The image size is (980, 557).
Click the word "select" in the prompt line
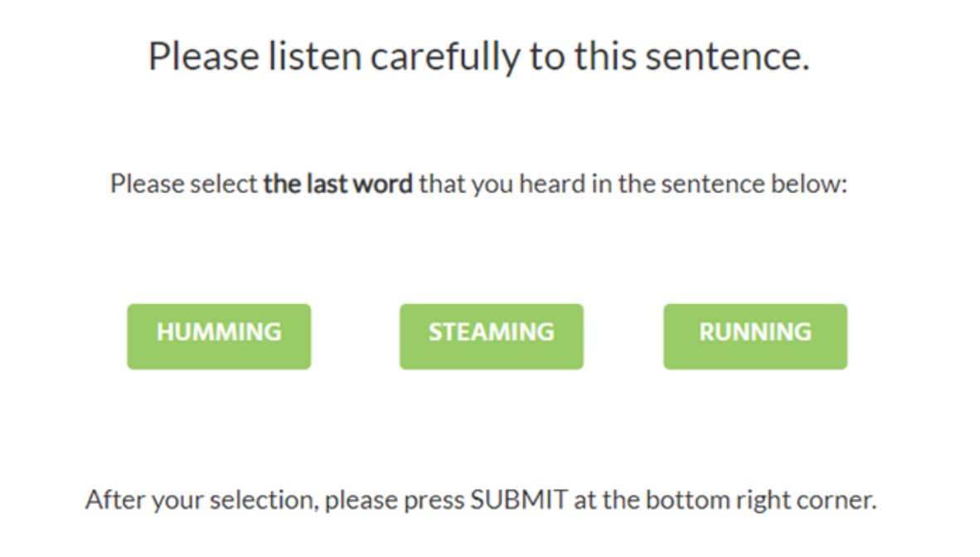[x=224, y=183]
